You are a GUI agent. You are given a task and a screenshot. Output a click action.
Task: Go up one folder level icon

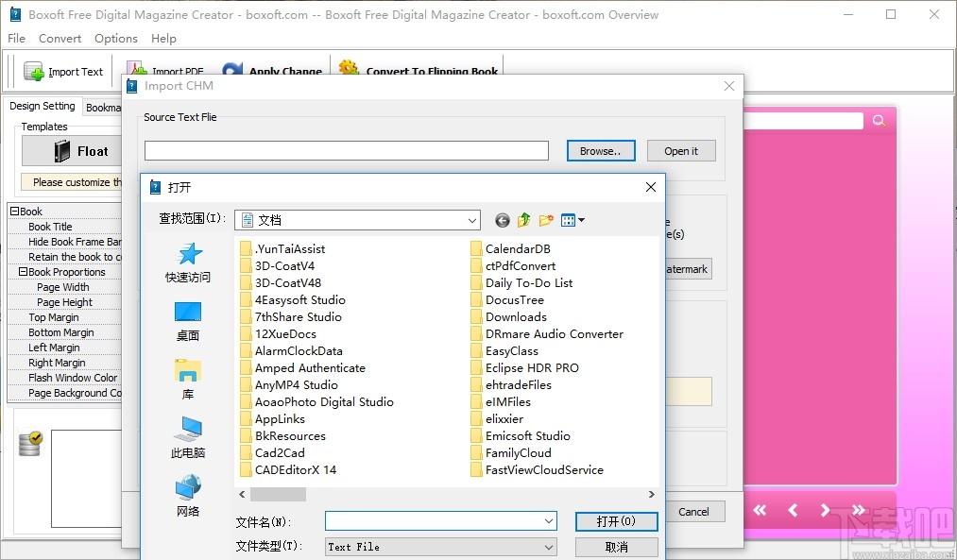coord(523,220)
